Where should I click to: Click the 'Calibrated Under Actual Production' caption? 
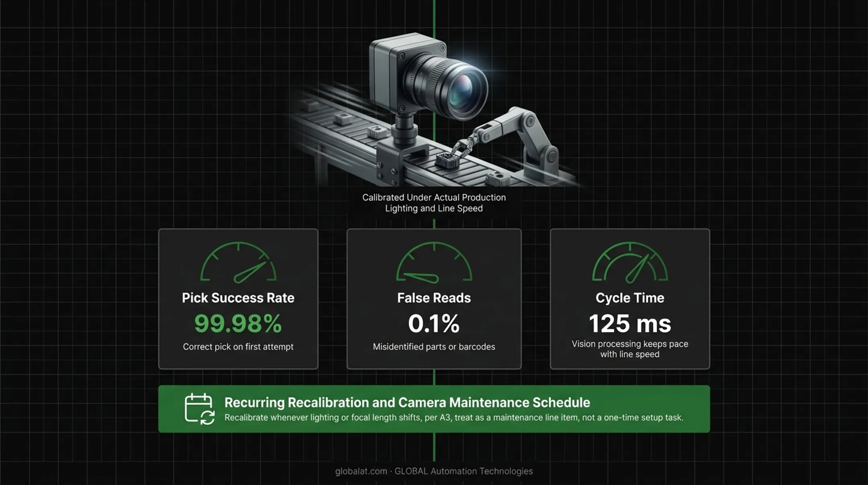434,203
